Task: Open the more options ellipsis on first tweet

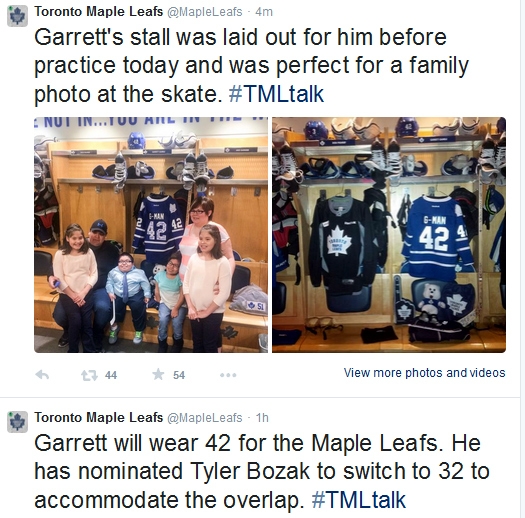Action: click(228, 375)
